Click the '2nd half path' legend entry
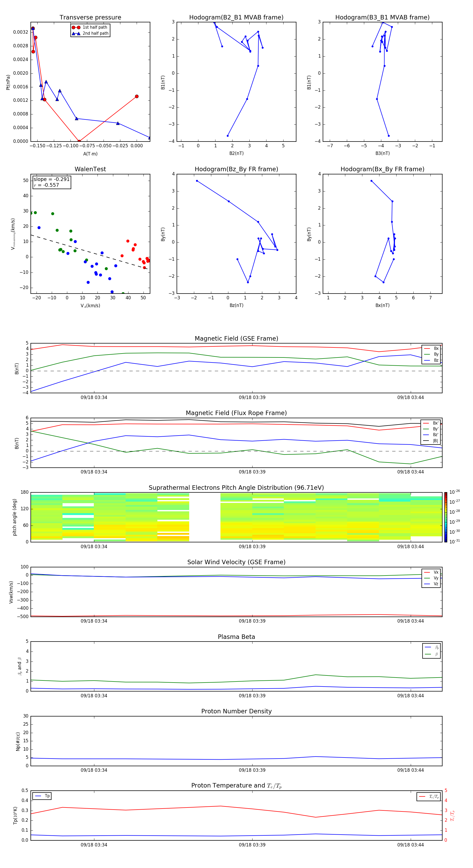The height and width of the screenshot is (868, 473). coord(90,33)
